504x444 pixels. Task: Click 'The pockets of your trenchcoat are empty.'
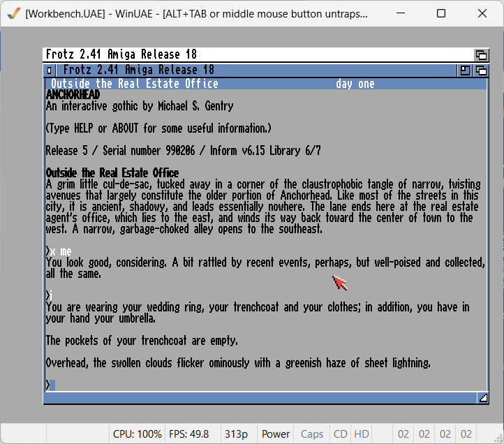coord(142,341)
